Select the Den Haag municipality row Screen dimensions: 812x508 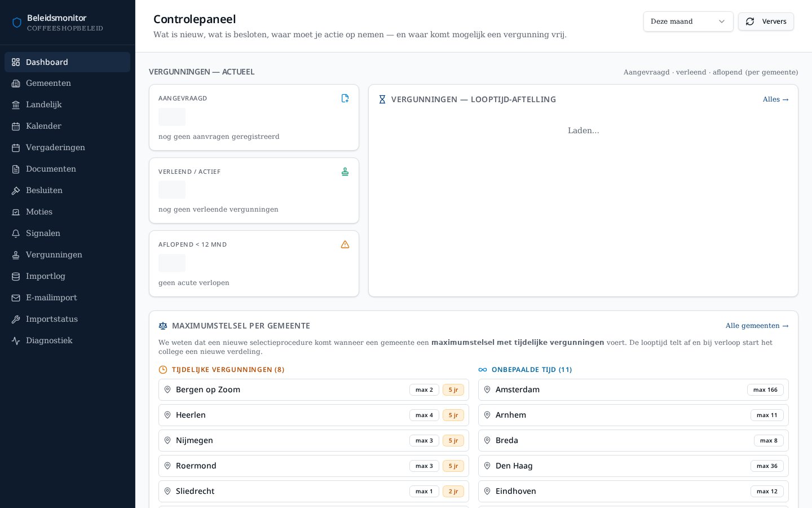633,466
